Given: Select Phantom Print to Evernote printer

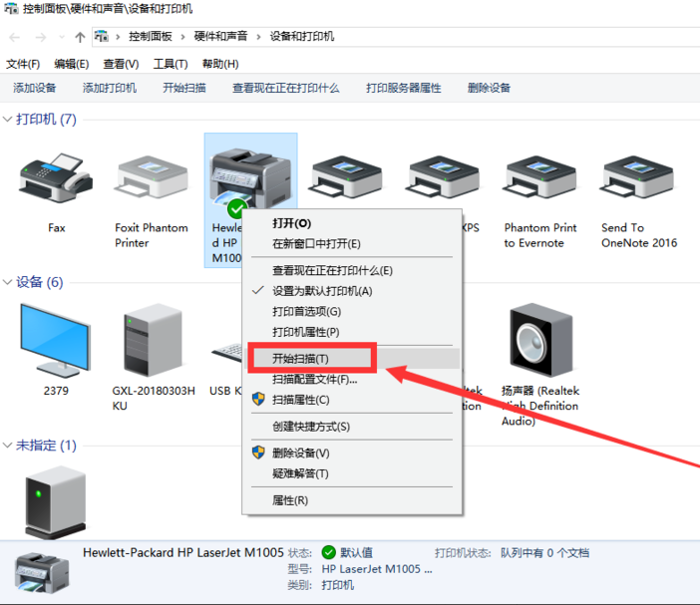Looking at the screenshot, I should point(540,179).
